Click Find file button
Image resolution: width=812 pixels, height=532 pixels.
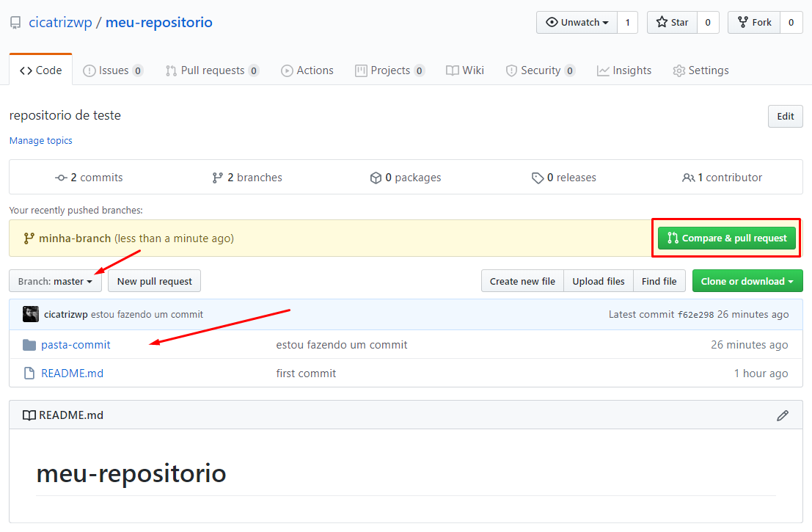tap(659, 281)
